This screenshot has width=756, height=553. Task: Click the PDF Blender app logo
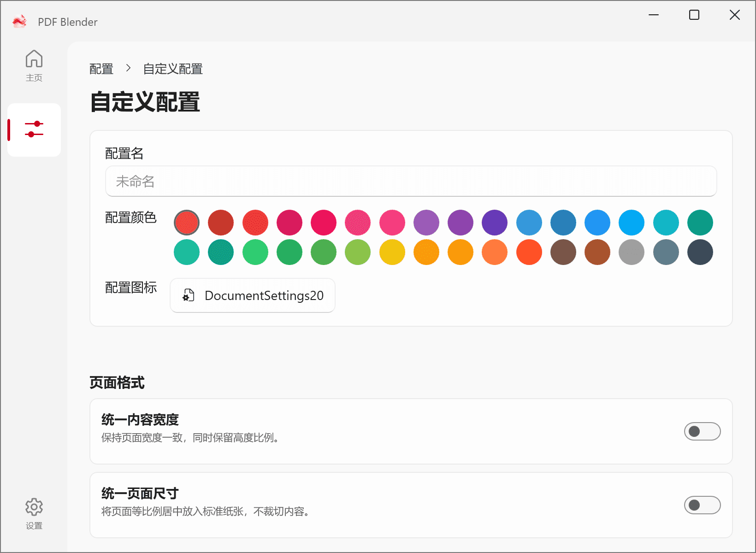(x=19, y=22)
